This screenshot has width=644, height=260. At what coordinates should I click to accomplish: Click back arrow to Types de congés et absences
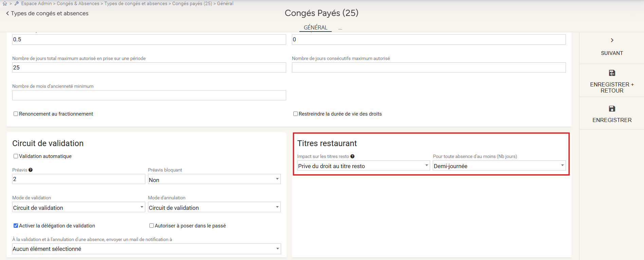(7, 14)
